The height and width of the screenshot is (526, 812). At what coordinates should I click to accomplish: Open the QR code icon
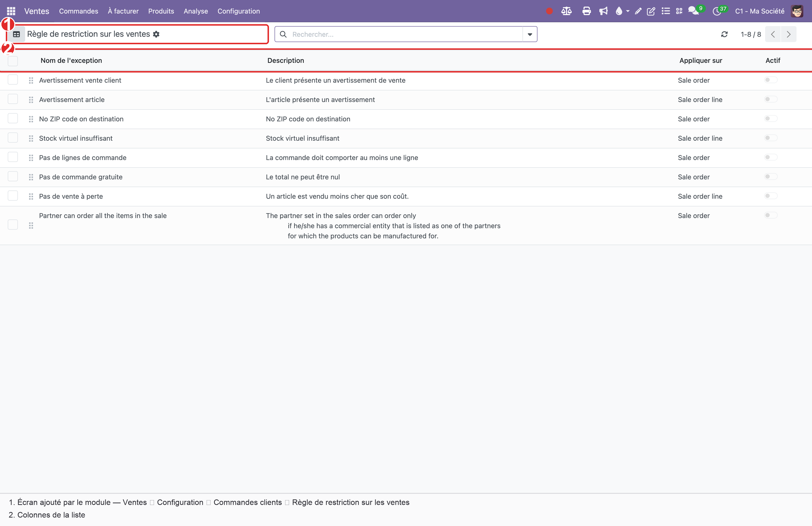click(679, 11)
